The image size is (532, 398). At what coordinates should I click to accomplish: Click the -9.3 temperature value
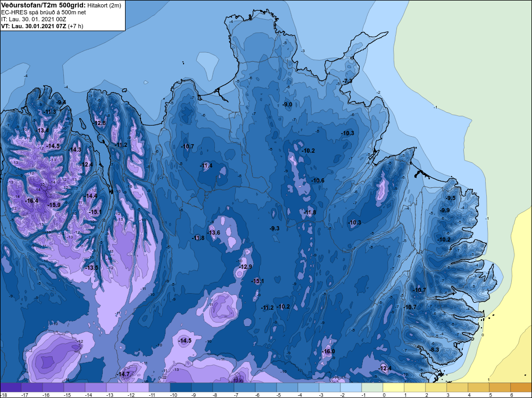[x=275, y=228]
